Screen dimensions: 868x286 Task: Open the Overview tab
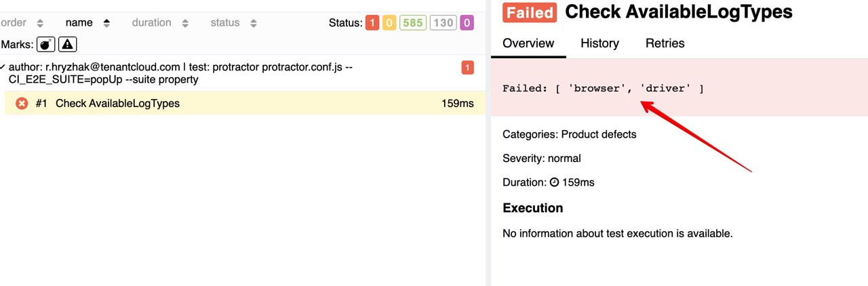(528, 43)
